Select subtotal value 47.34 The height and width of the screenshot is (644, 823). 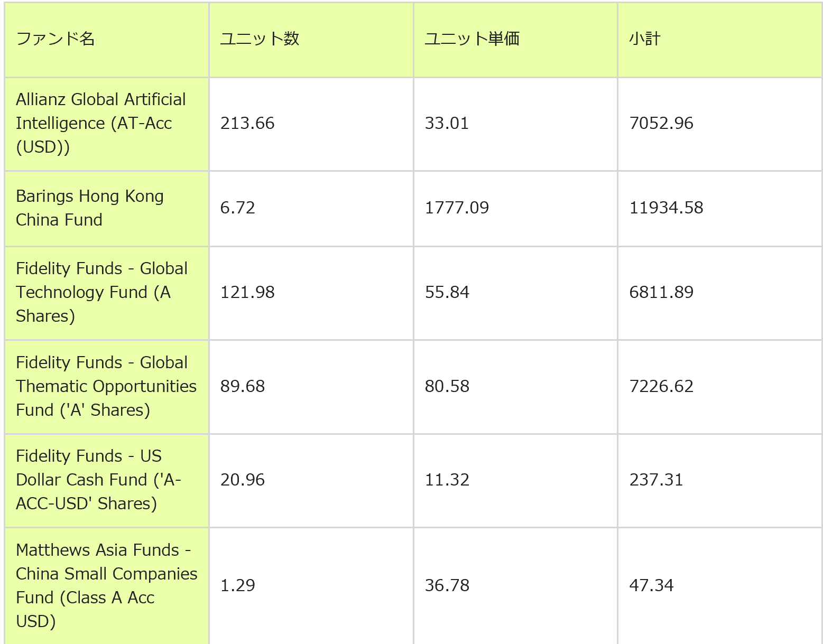(651, 585)
